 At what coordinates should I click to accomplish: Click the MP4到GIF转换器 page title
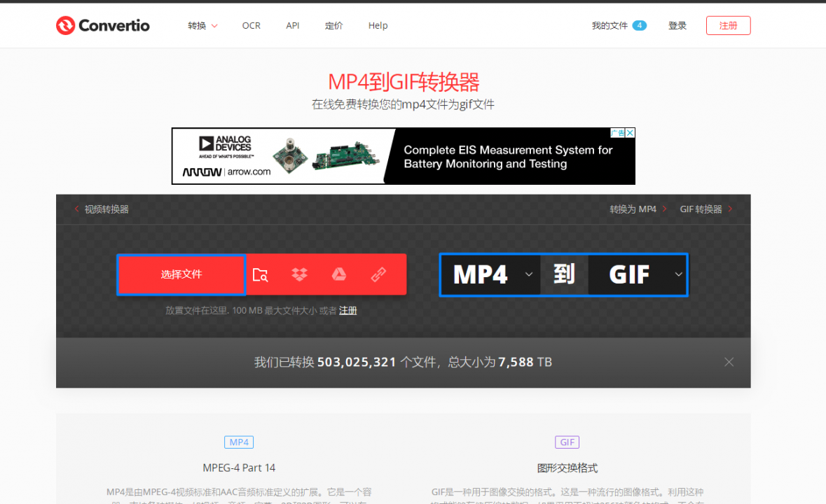click(404, 81)
